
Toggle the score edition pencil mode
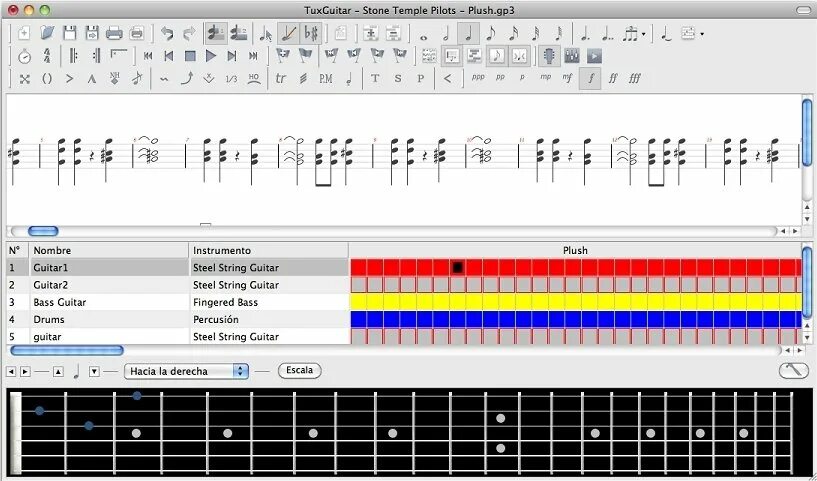[288, 33]
